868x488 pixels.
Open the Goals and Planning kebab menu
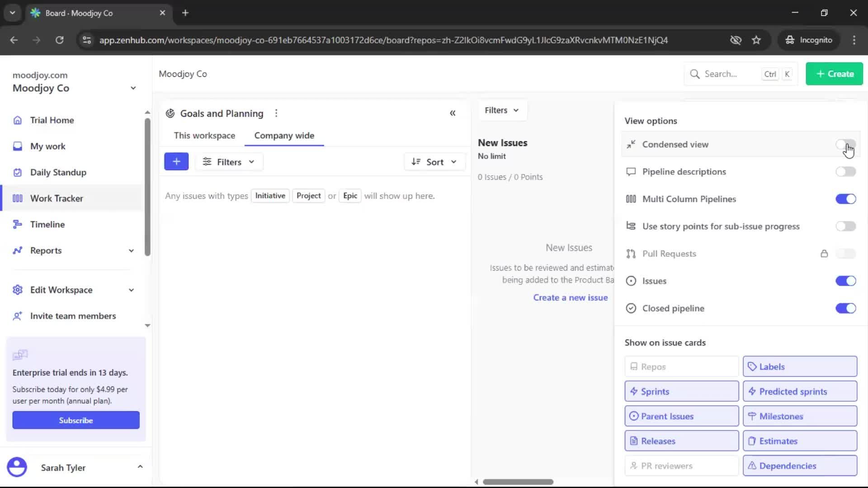[276, 113]
